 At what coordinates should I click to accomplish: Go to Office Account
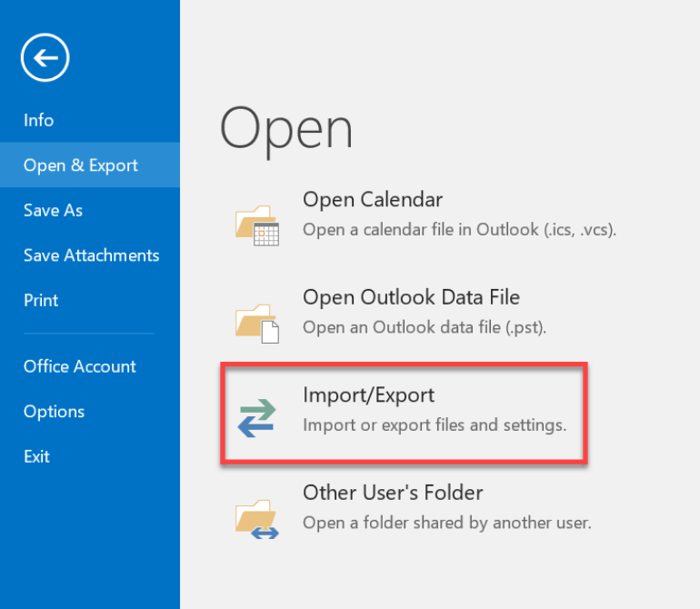point(90,366)
